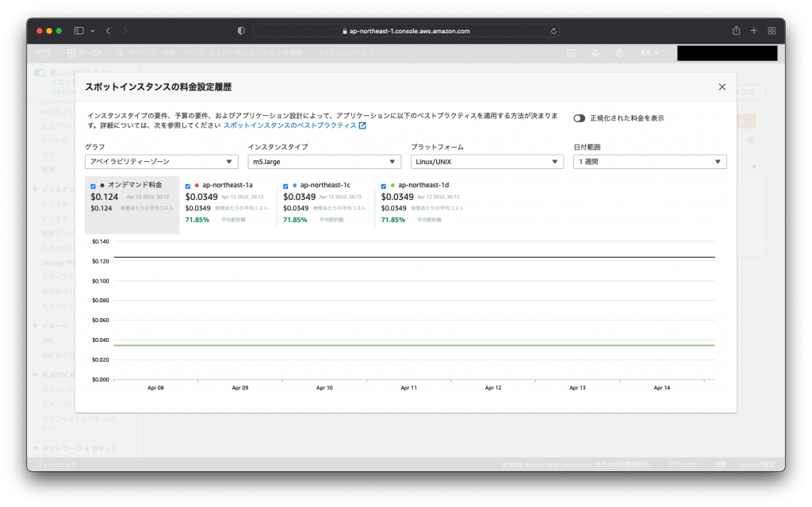812x507 pixels.
Task: Click the privacy shield icon in Safari
Action: pyautogui.click(x=241, y=31)
